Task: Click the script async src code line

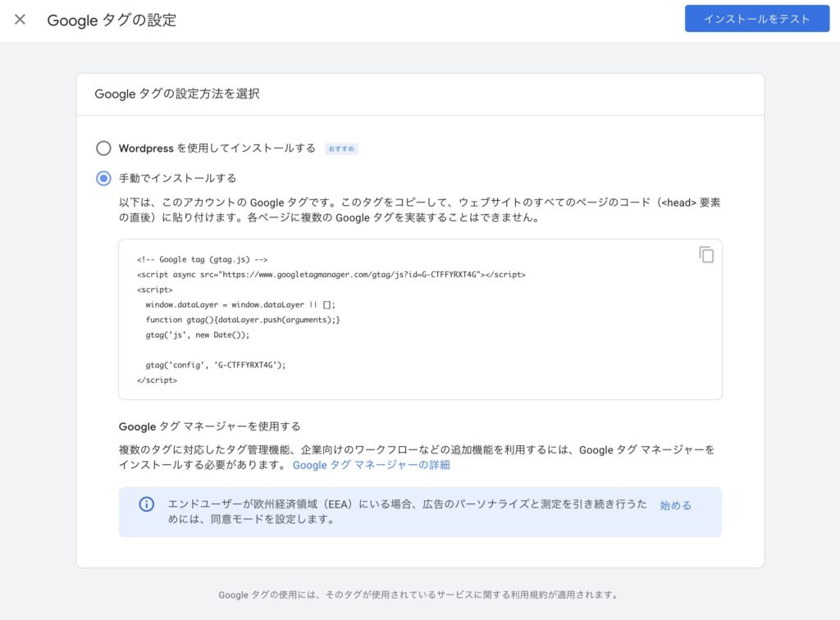Action: pyautogui.click(x=331, y=275)
